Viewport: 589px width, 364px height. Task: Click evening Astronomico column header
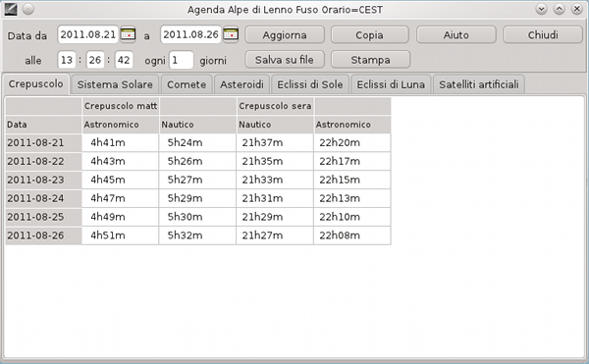pyautogui.click(x=352, y=125)
